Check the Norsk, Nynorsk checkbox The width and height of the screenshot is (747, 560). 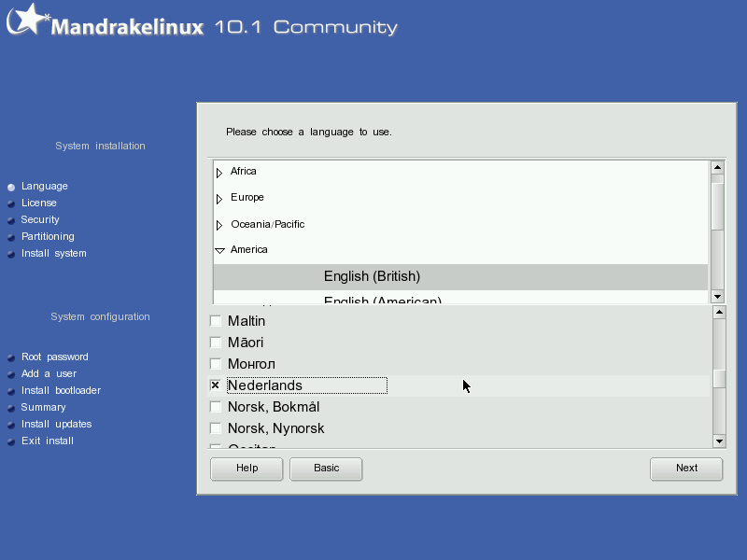click(x=216, y=428)
